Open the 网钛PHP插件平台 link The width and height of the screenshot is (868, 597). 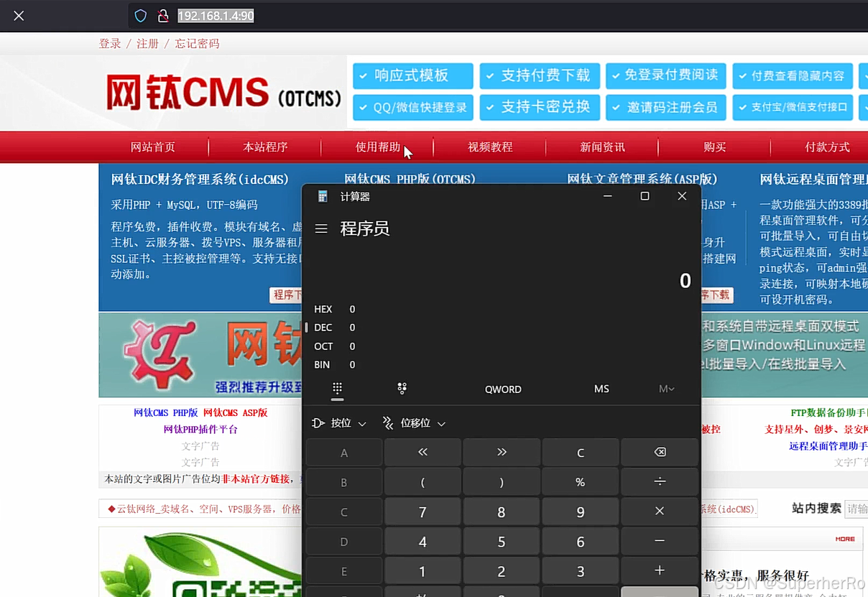click(200, 430)
